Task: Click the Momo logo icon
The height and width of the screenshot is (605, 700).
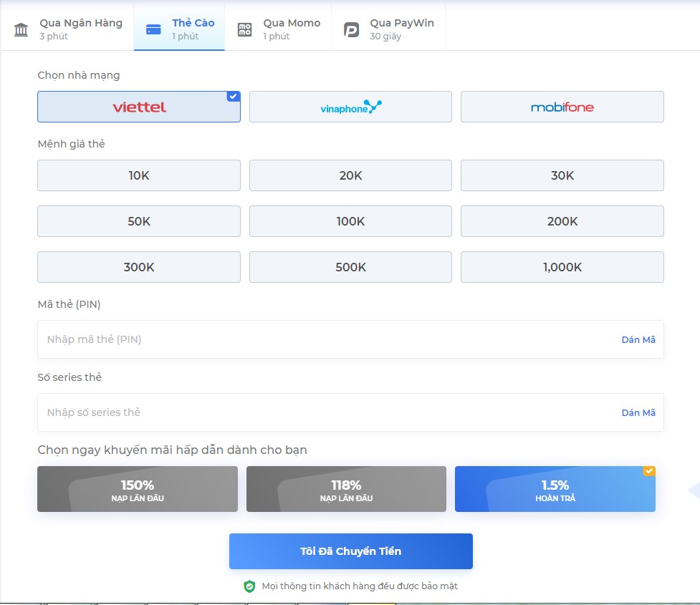Action: (245, 29)
